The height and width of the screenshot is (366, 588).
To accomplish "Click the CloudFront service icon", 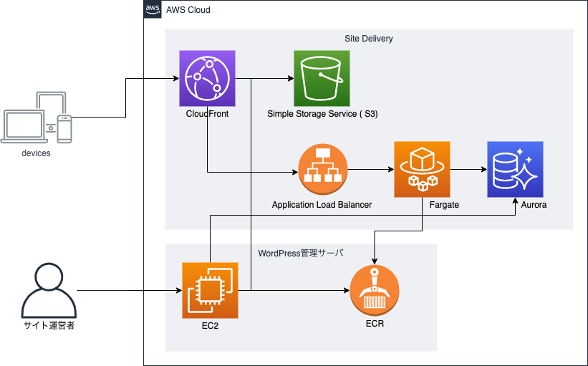I will [x=207, y=78].
